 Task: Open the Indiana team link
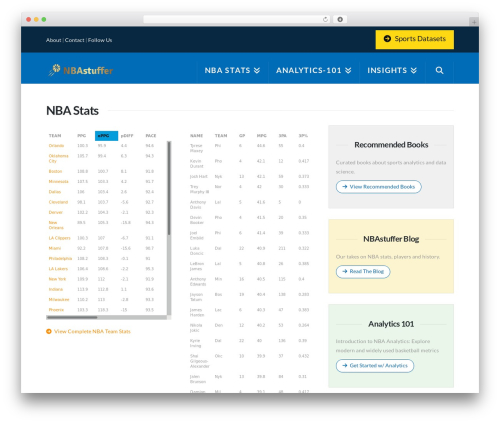(x=56, y=289)
